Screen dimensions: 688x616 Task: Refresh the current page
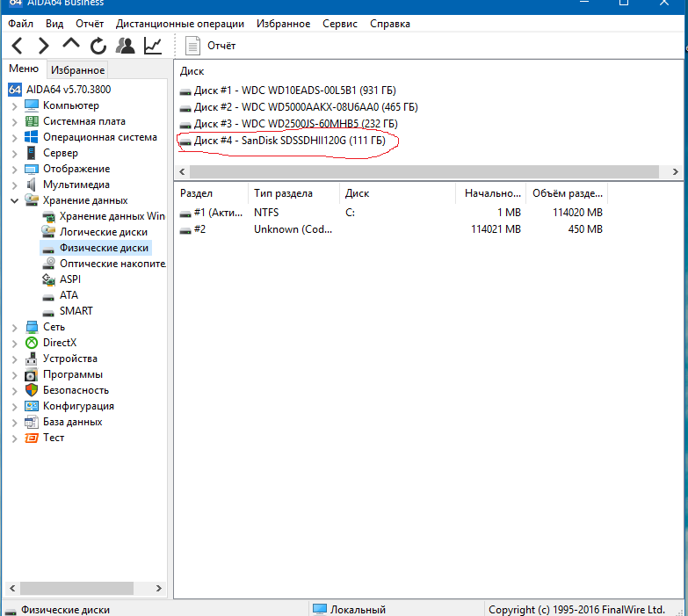click(98, 46)
